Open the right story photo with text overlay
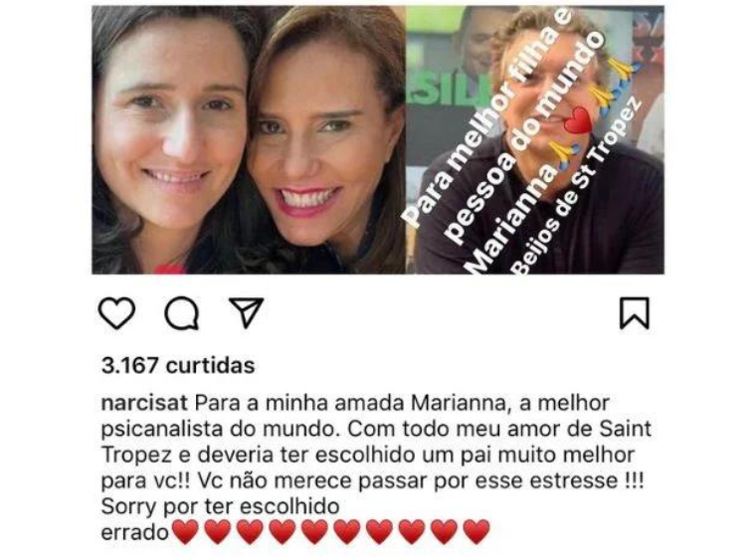 pyautogui.click(x=535, y=140)
